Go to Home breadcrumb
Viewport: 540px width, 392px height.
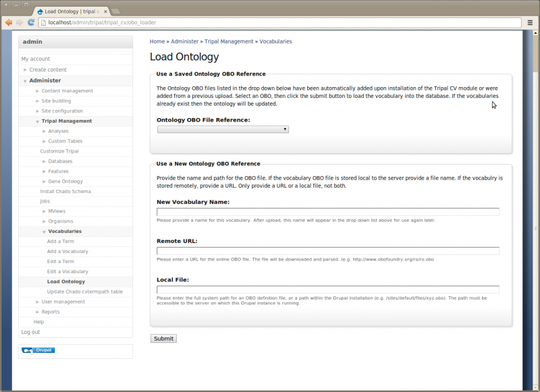[157, 41]
